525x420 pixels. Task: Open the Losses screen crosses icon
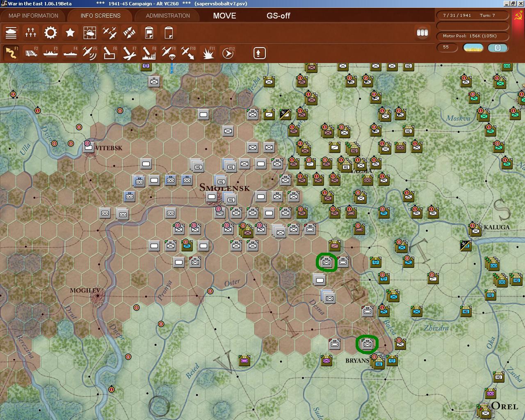coord(31,32)
